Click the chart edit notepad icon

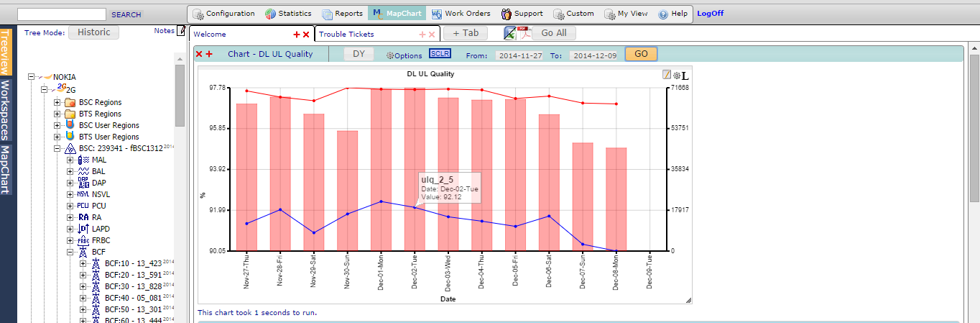(667, 75)
